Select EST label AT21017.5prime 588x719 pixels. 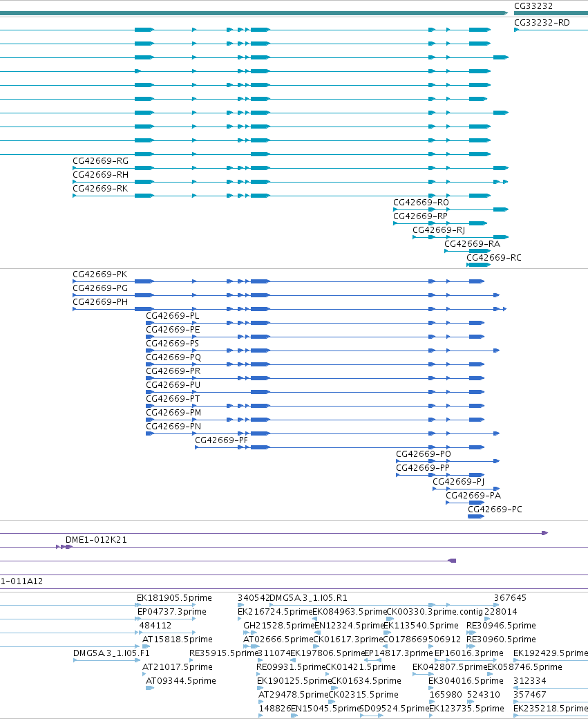point(178,666)
